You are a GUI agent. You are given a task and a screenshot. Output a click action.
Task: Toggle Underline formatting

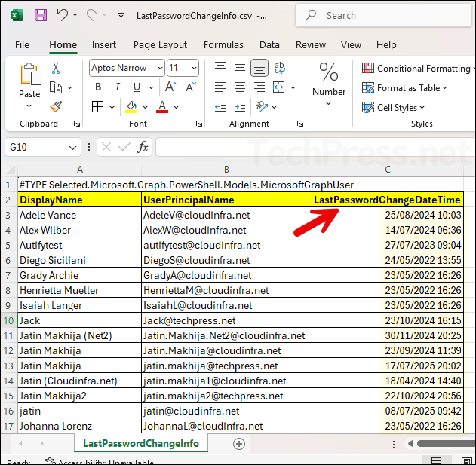pos(137,87)
